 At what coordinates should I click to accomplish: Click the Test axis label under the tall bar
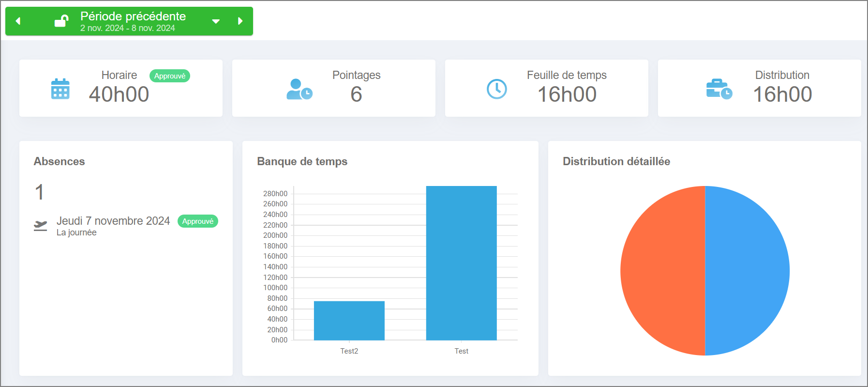click(462, 351)
